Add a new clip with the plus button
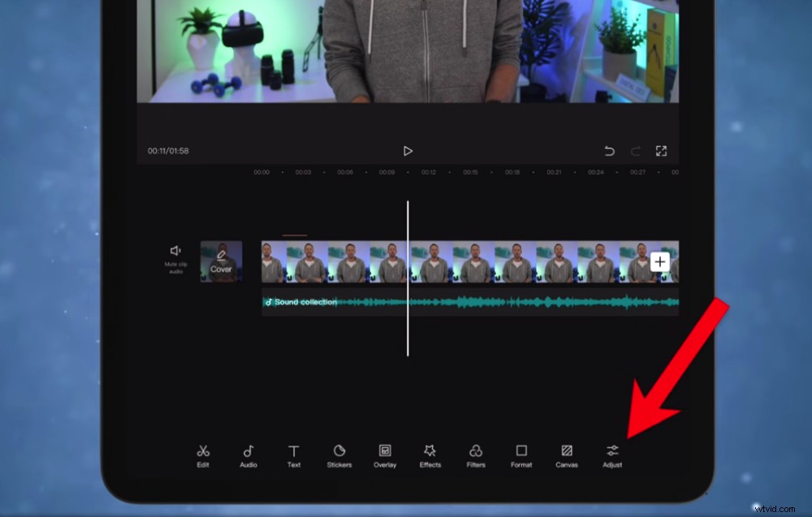This screenshot has width=812, height=517. point(660,261)
